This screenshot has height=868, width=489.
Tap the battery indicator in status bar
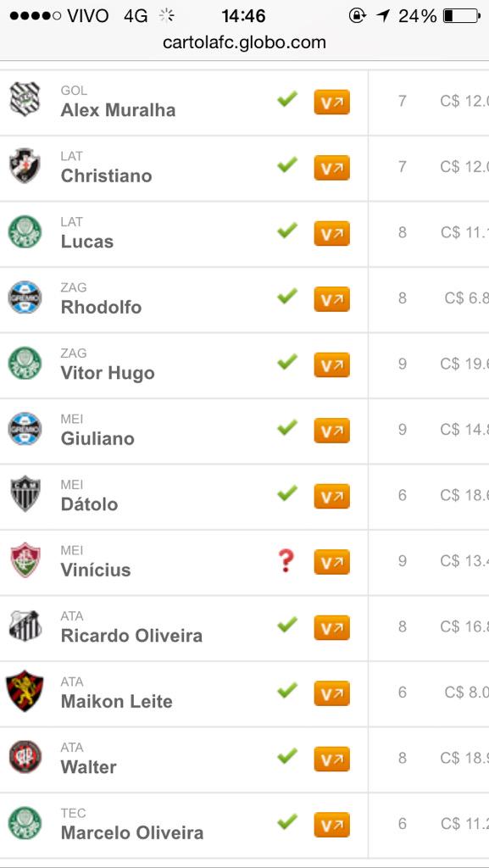pyautogui.click(x=461, y=15)
